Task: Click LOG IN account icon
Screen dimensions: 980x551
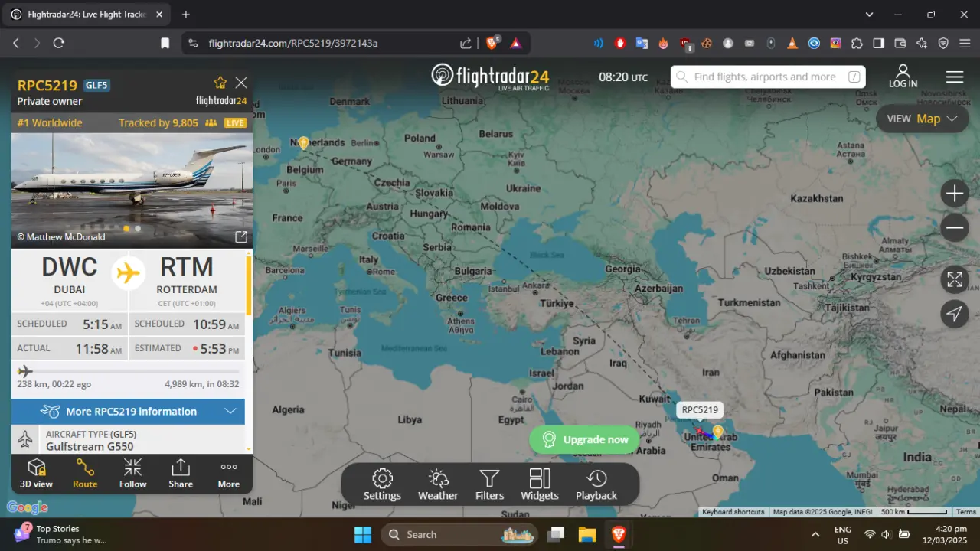Action: pyautogui.click(x=903, y=76)
